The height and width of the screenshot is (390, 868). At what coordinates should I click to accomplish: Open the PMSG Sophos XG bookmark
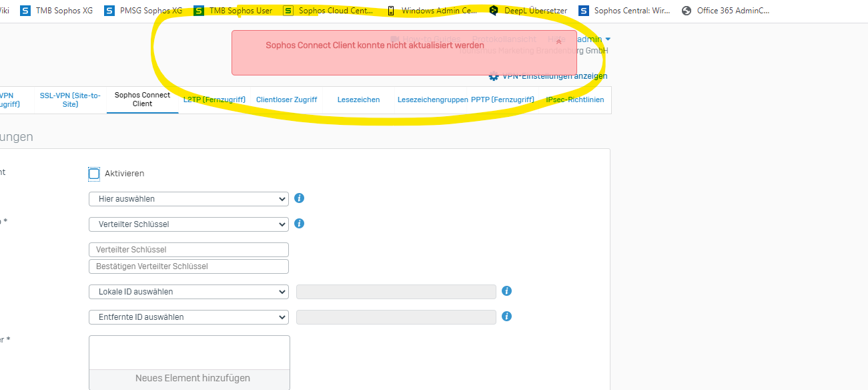pyautogui.click(x=143, y=11)
